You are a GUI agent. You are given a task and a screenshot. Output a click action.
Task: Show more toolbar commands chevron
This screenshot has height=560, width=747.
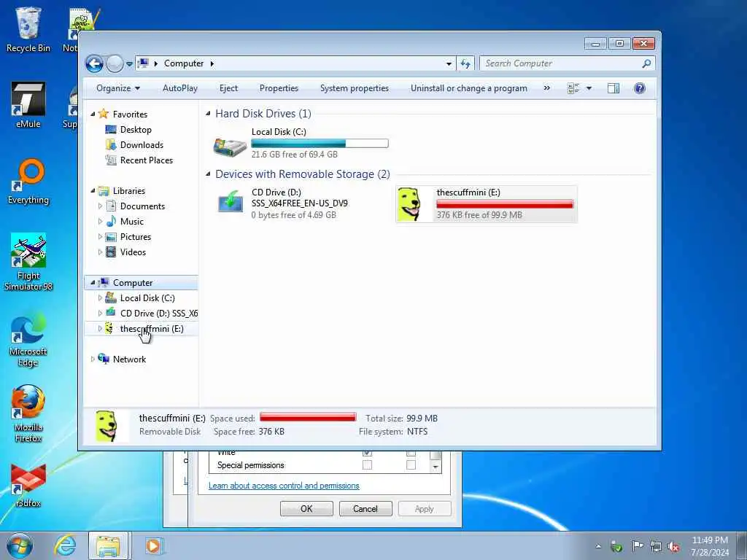(547, 88)
